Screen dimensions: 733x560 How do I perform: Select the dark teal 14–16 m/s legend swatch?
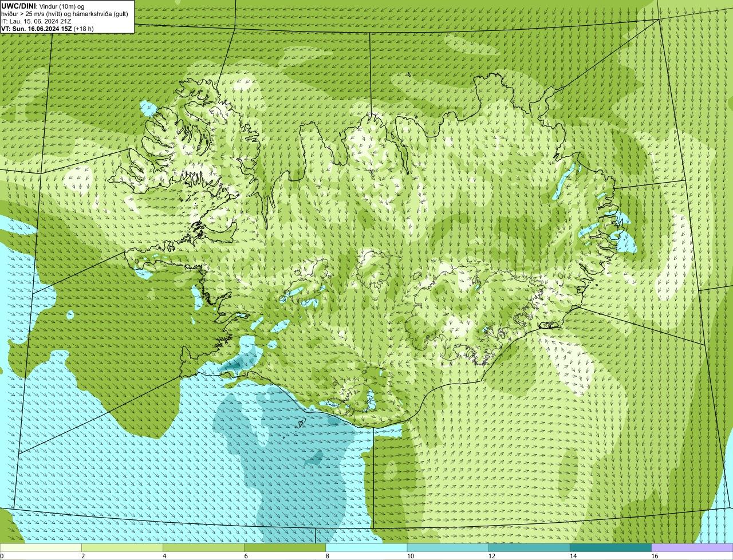tap(610, 547)
